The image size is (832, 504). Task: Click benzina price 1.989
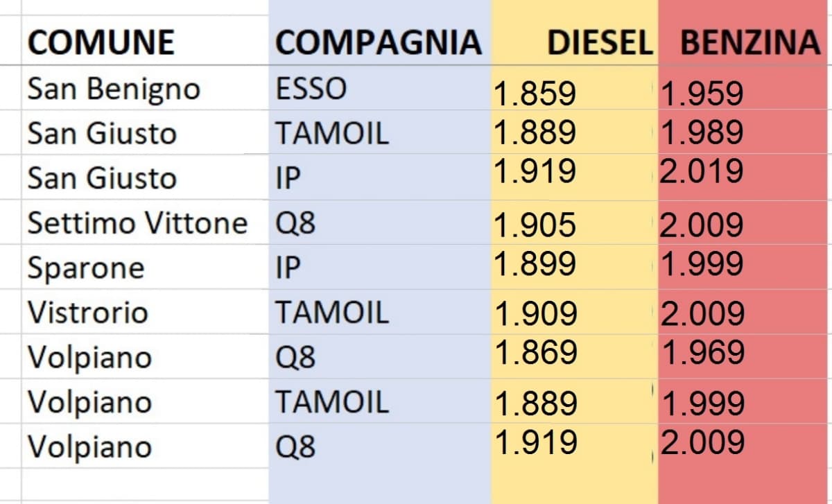[702, 132]
